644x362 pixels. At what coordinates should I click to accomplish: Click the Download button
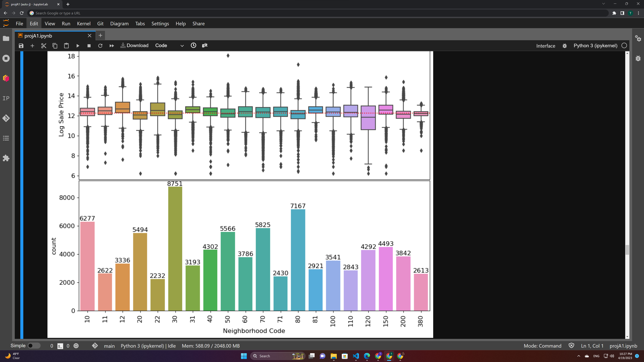[x=135, y=45]
